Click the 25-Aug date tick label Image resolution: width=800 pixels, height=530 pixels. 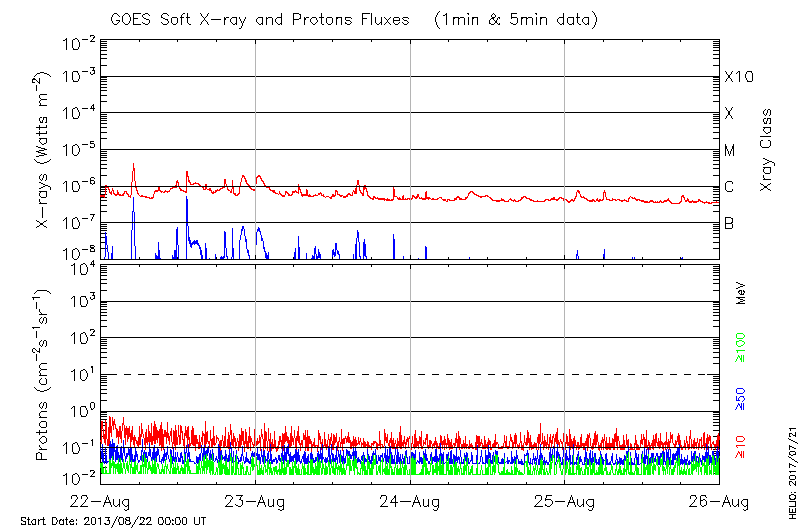(565, 501)
